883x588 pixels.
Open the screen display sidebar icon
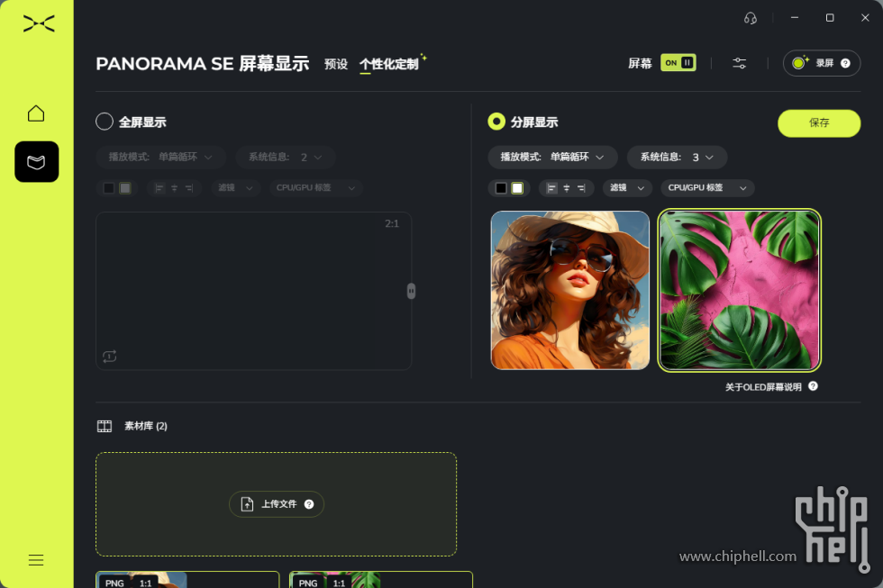(x=37, y=162)
